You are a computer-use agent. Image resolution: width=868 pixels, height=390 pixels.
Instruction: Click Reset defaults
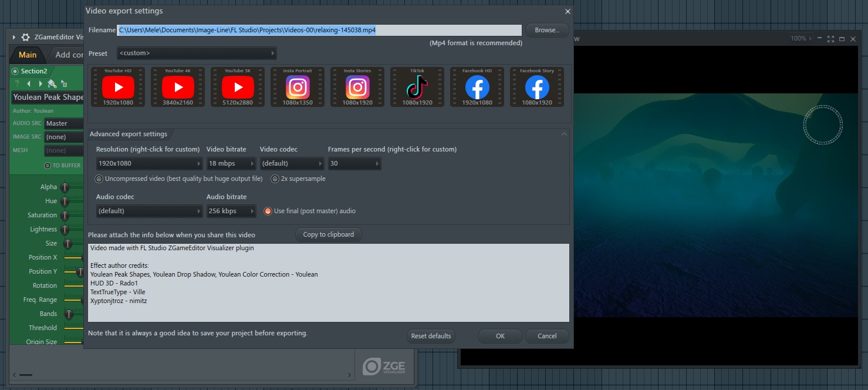pyautogui.click(x=431, y=336)
